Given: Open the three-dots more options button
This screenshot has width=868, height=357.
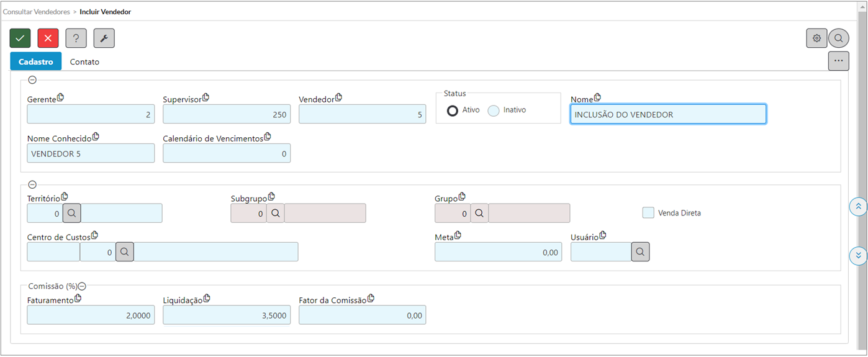Looking at the screenshot, I should point(838,61).
